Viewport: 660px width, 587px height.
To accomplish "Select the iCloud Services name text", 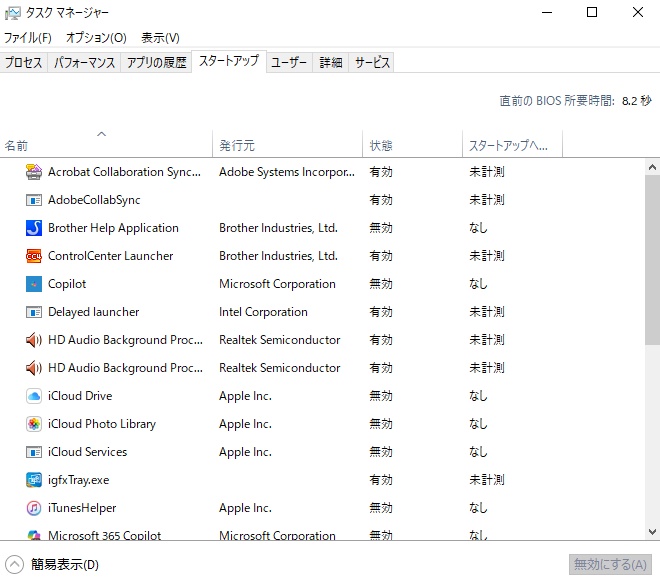I will click(87, 452).
